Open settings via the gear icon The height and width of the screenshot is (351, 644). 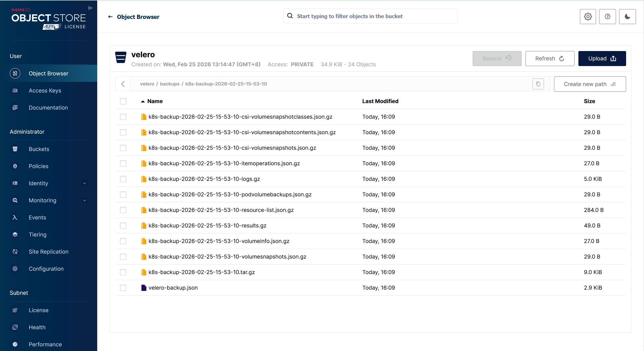click(x=588, y=17)
